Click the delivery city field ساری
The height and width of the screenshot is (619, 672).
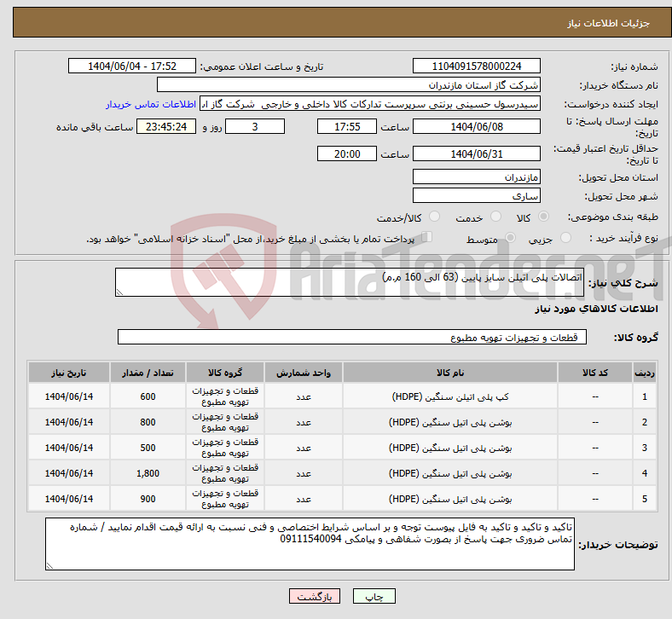click(x=477, y=196)
